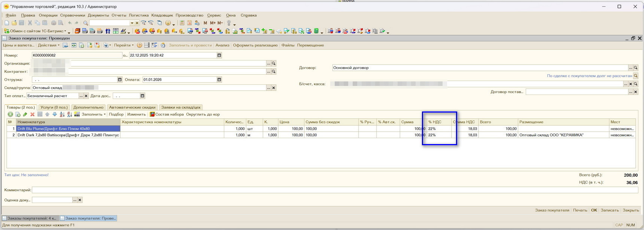This screenshot has height=230, width=644.
Task: Open calendar picker for Оплата date
Action: click(219, 80)
